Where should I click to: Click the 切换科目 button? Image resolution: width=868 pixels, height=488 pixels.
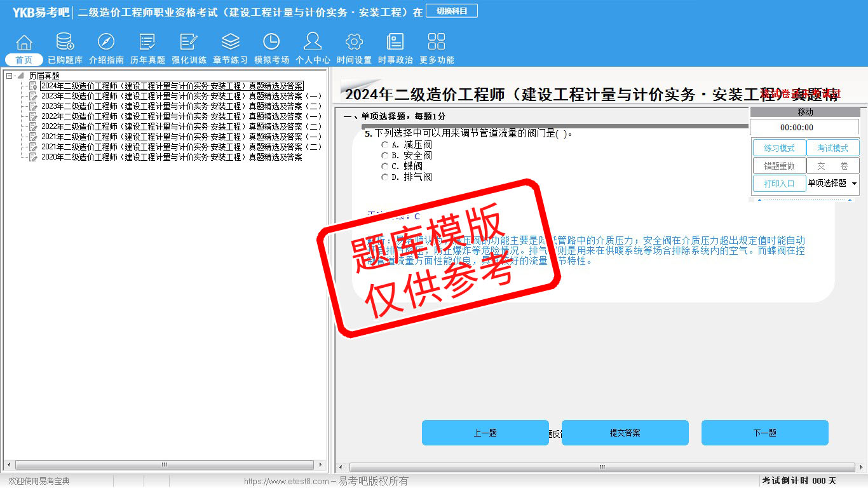coord(452,11)
